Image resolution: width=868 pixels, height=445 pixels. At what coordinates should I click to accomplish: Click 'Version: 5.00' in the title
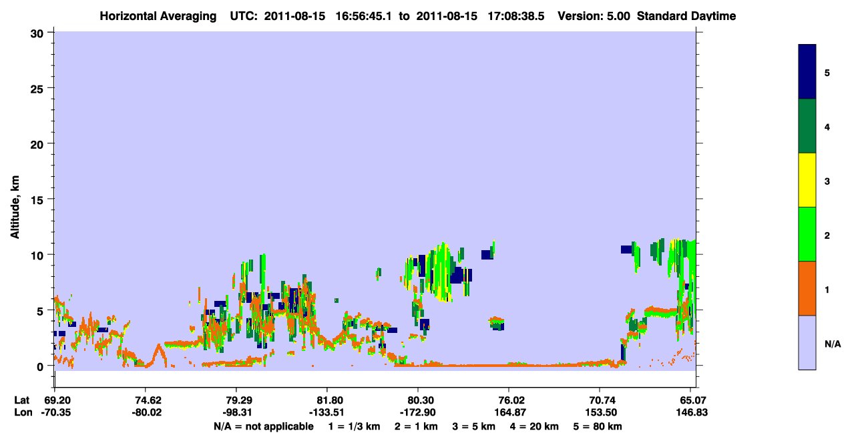pyautogui.click(x=593, y=15)
